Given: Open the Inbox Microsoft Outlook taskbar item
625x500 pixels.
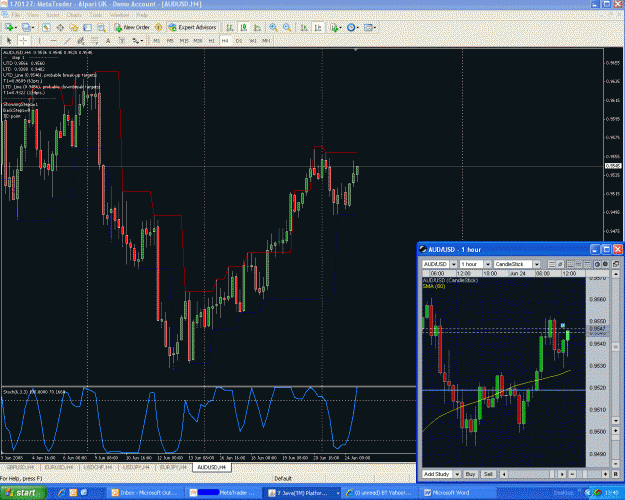Looking at the screenshot, I should (144, 493).
